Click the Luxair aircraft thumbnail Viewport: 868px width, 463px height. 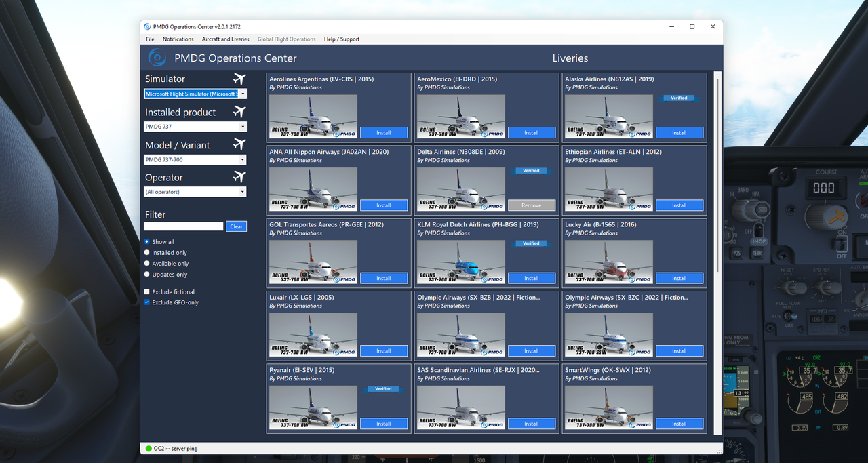click(313, 334)
